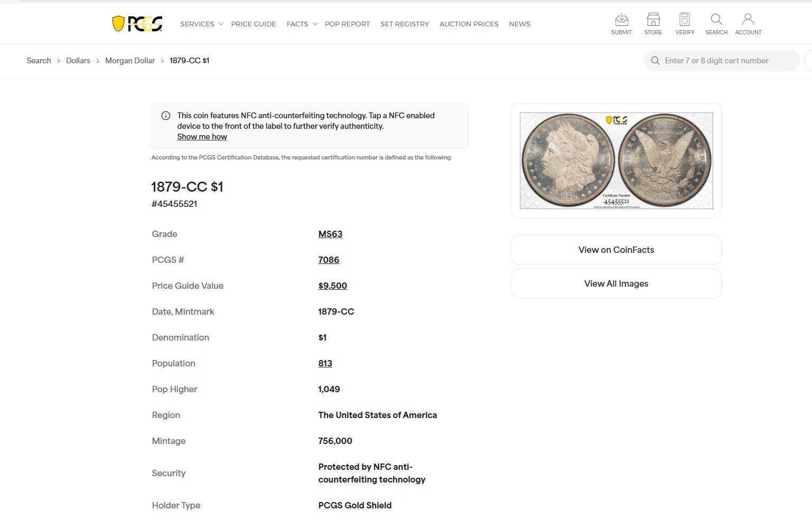This screenshot has width=812, height=520.
Task: Open the Pop Report page
Action: [347, 24]
